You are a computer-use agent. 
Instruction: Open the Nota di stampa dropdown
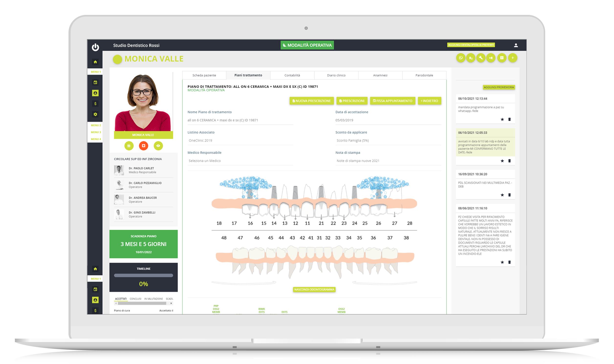(388, 161)
